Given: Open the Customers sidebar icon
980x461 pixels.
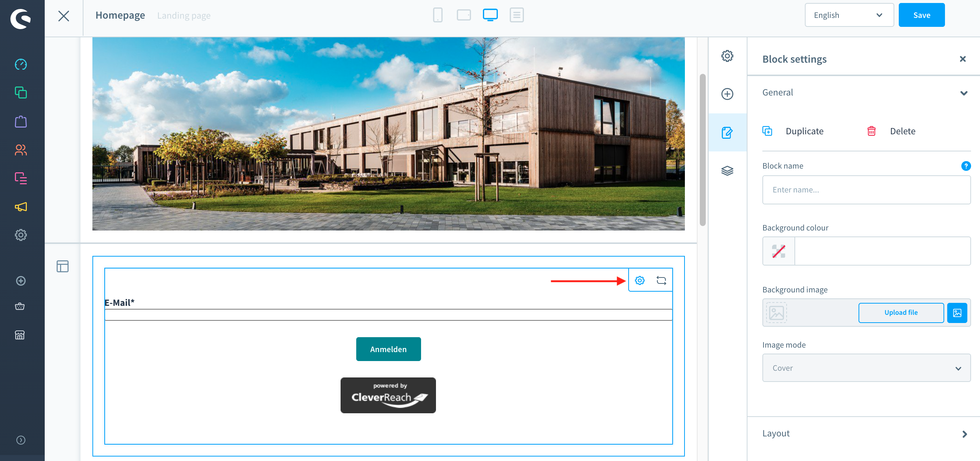Looking at the screenshot, I should [20, 150].
